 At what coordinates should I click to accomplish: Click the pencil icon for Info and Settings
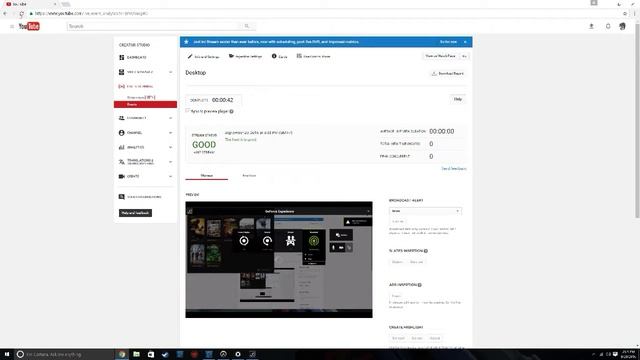tap(190, 56)
